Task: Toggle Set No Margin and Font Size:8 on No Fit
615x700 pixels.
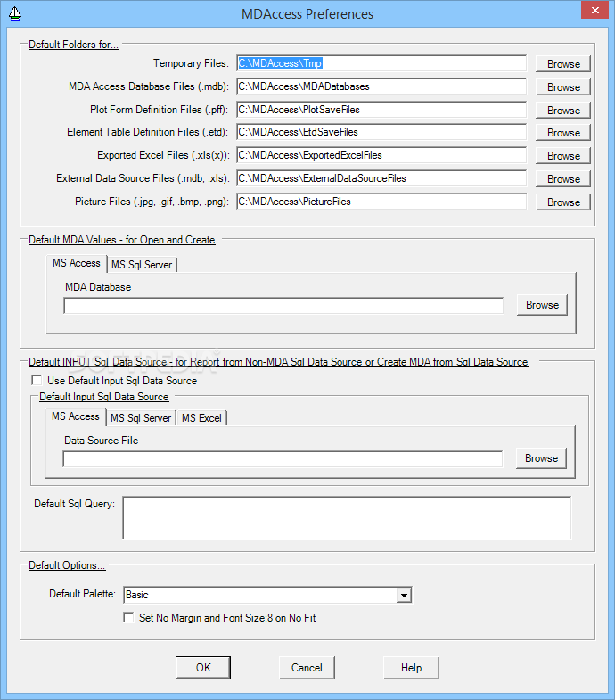Action: 128,617
